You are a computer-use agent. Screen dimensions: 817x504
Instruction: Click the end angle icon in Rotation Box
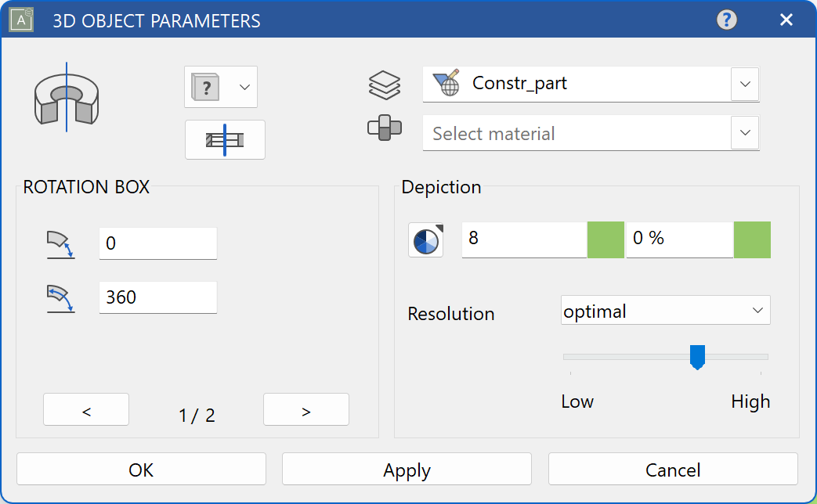pos(61,297)
